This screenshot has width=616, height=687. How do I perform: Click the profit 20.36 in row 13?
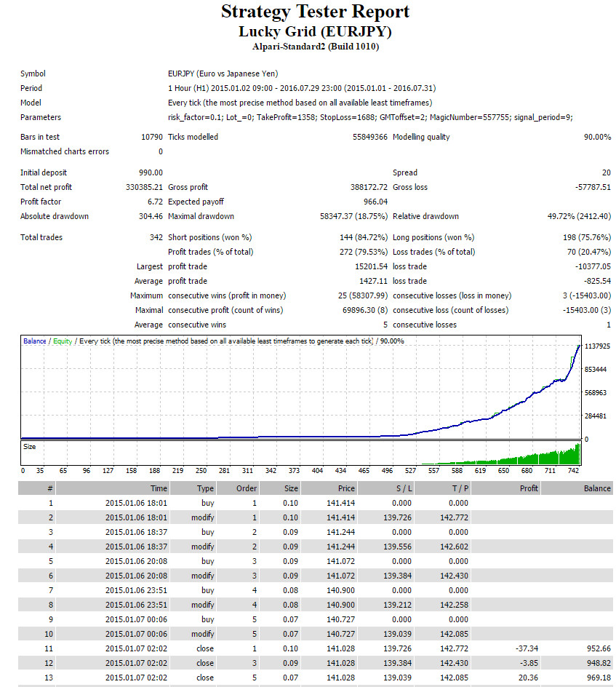529,678
